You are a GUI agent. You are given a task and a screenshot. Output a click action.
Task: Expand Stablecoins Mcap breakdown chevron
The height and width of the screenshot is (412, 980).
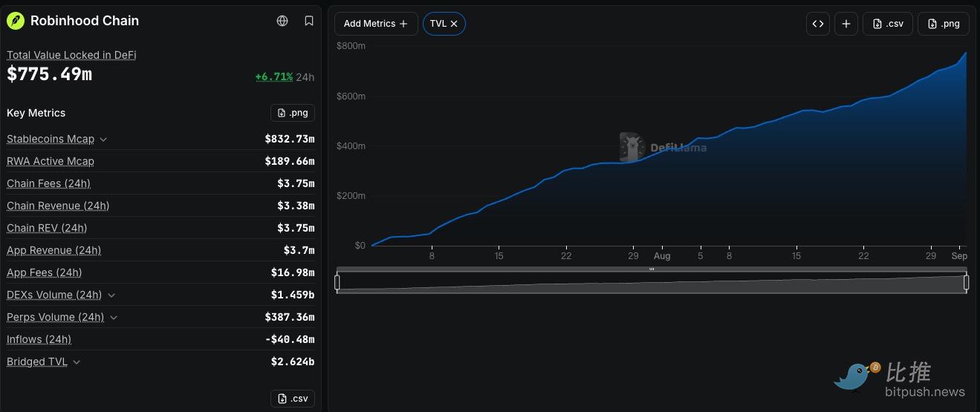[x=103, y=140]
